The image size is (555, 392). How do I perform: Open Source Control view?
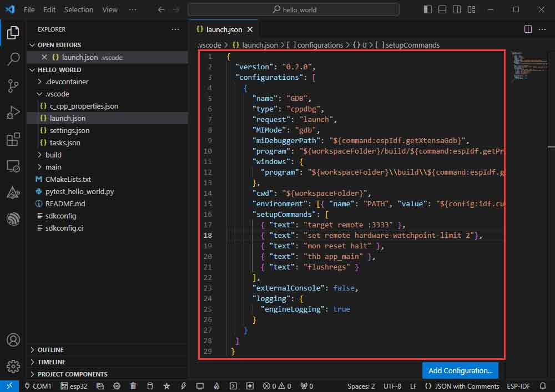coord(13,85)
